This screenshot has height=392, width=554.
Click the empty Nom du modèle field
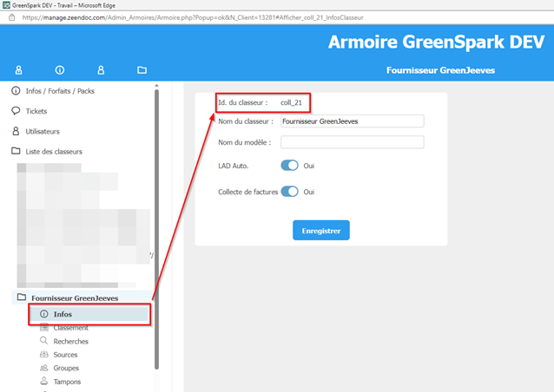[x=352, y=142]
